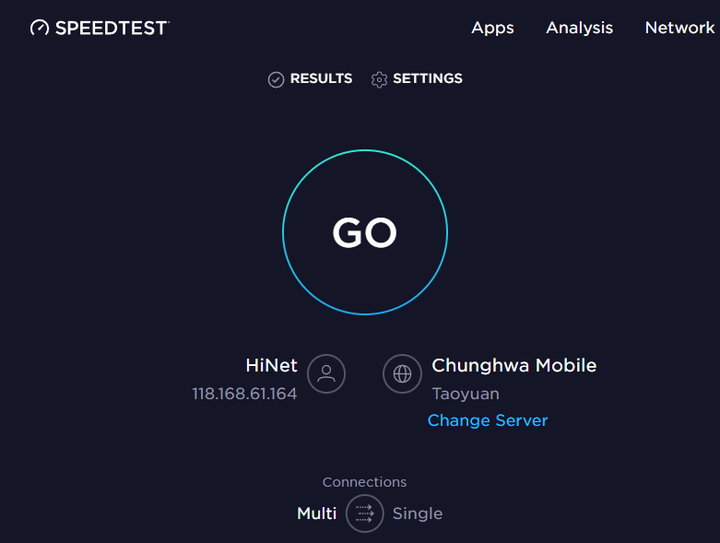Select Multi connection mode
Screen dimensions: 720x543
(317, 513)
